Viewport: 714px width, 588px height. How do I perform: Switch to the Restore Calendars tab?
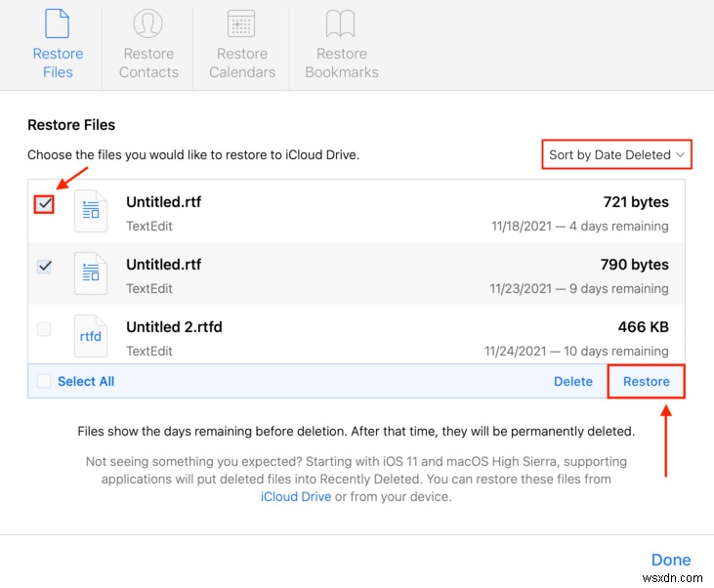(242, 45)
